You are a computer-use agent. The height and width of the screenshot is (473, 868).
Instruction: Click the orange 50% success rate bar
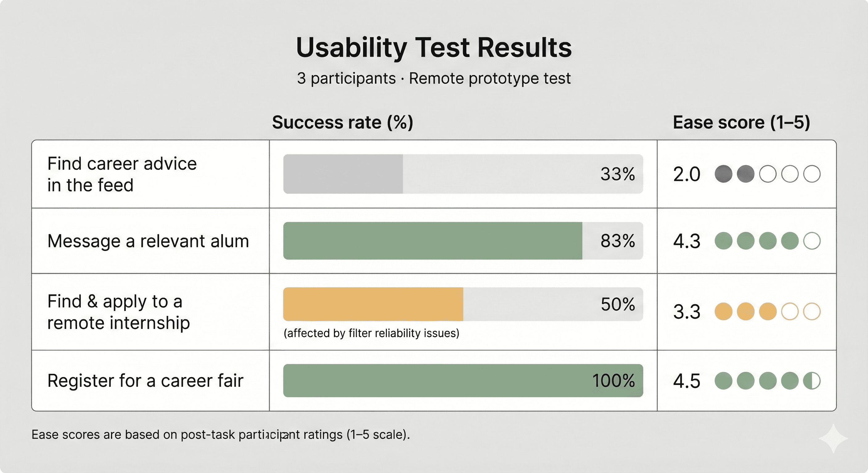[x=373, y=304]
